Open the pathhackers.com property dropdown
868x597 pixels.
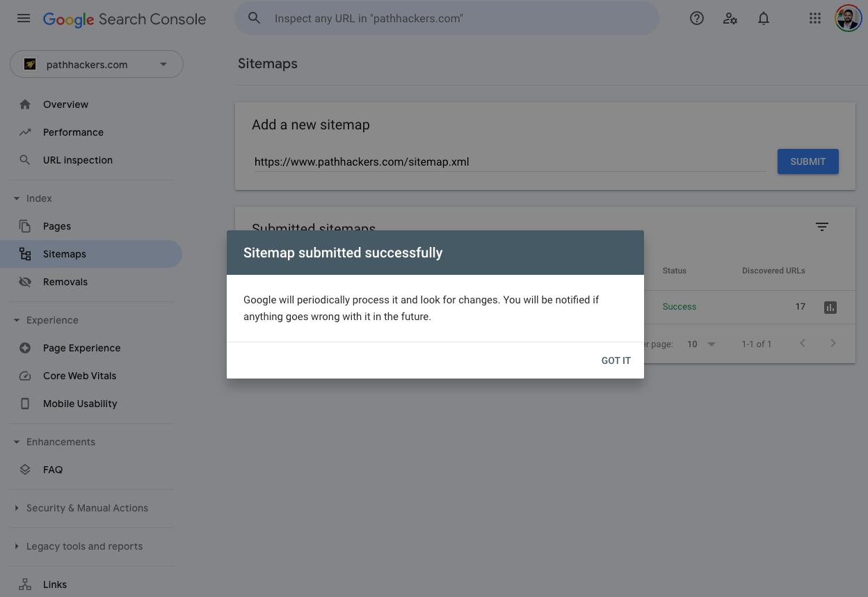click(97, 64)
